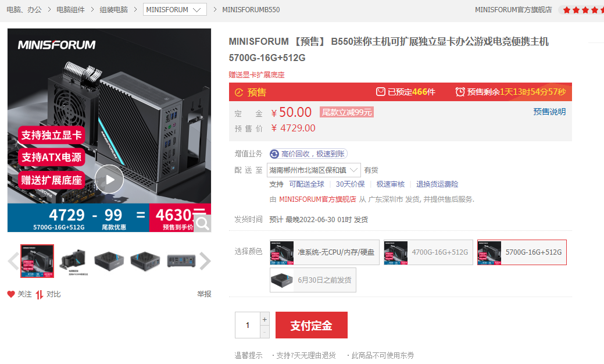Show next thumbnails with right arrow

pyautogui.click(x=205, y=261)
